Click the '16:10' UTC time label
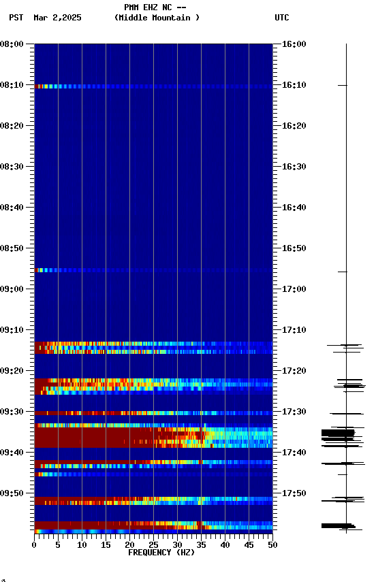 coord(294,85)
